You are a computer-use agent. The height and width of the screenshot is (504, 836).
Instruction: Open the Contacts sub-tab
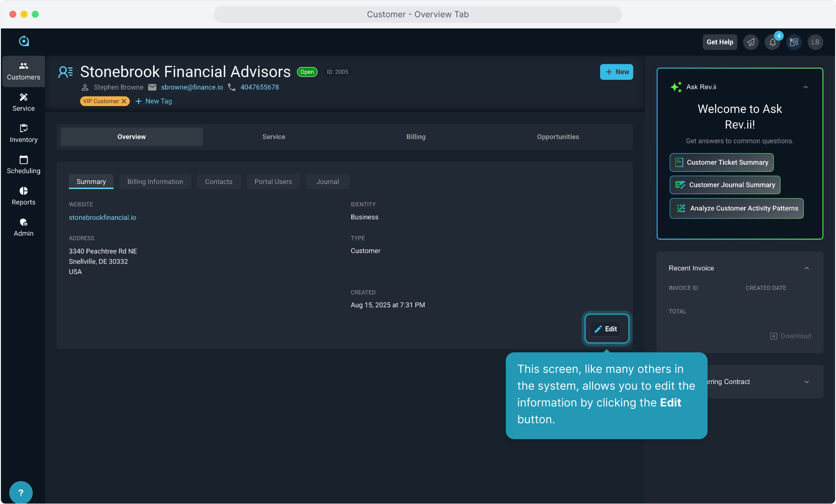pyautogui.click(x=219, y=182)
